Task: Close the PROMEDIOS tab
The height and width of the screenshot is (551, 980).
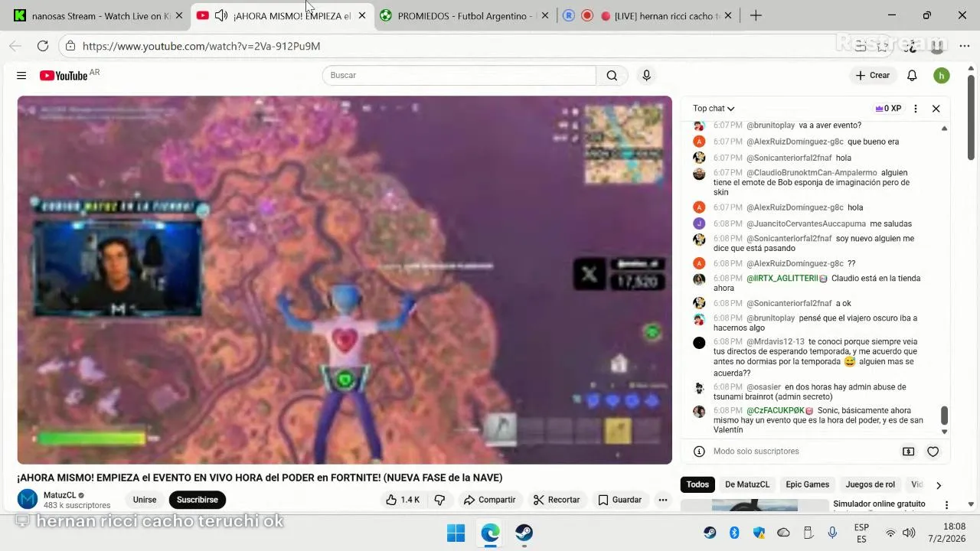Action: [545, 15]
